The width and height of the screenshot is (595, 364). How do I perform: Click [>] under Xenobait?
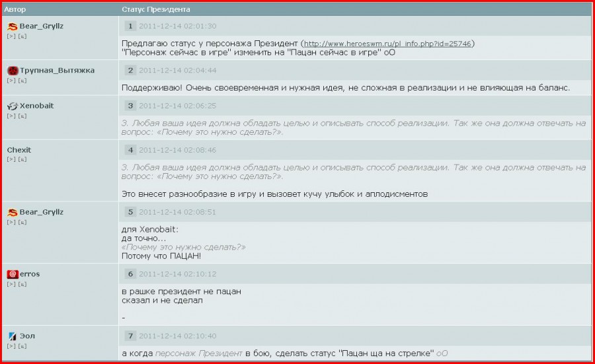11,116
